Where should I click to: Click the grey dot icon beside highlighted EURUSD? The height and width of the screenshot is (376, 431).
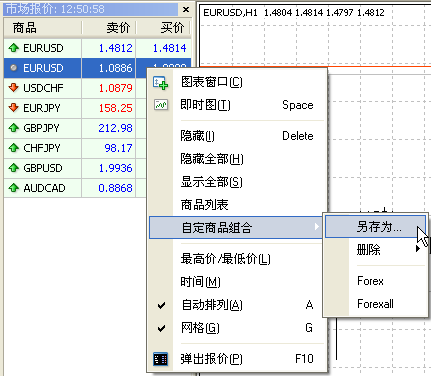tap(14, 68)
